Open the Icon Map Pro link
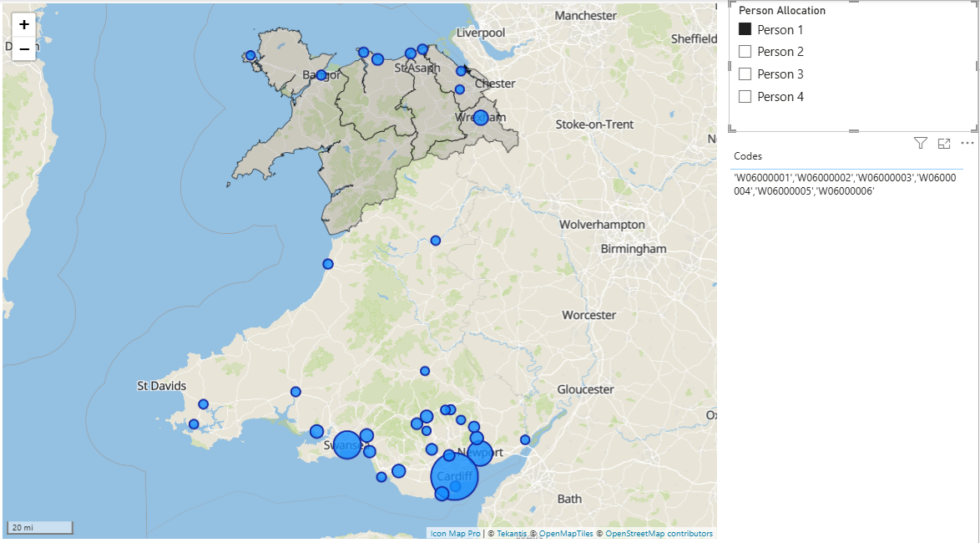980x543 pixels. (455, 534)
